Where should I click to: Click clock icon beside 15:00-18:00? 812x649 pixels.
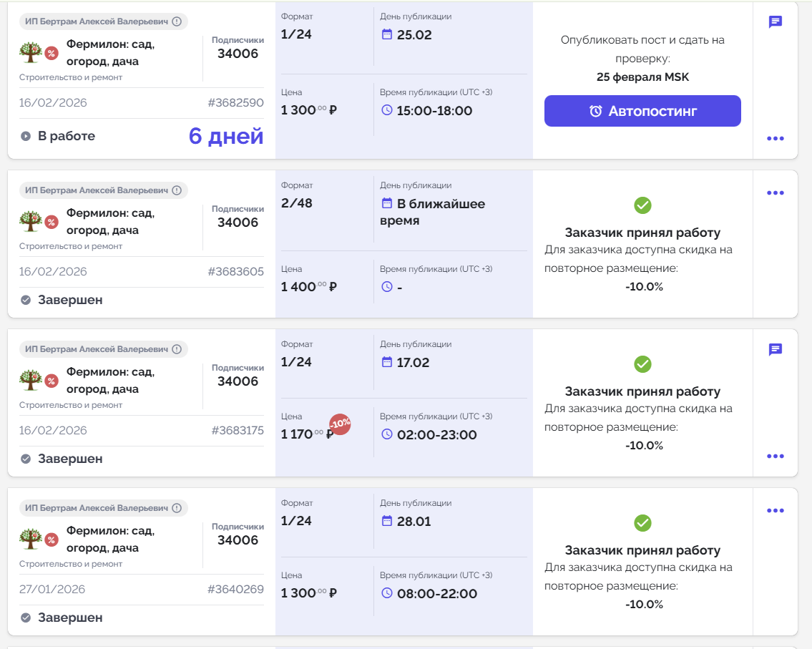tap(387, 110)
